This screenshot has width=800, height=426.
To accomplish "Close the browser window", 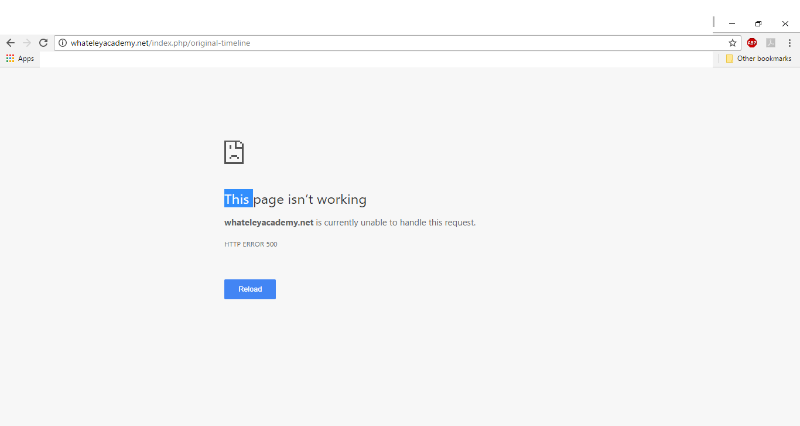I will 785,23.
